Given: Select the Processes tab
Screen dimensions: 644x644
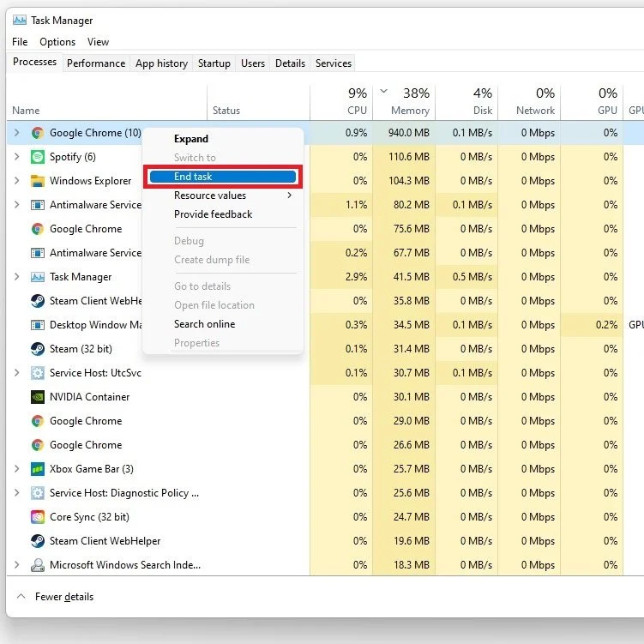Looking at the screenshot, I should pyautogui.click(x=34, y=62).
